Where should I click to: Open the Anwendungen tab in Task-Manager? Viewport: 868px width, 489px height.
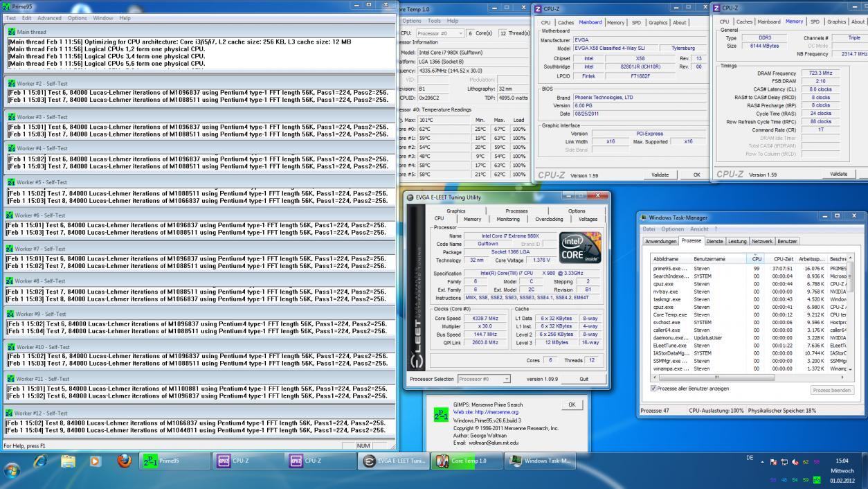click(x=660, y=241)
